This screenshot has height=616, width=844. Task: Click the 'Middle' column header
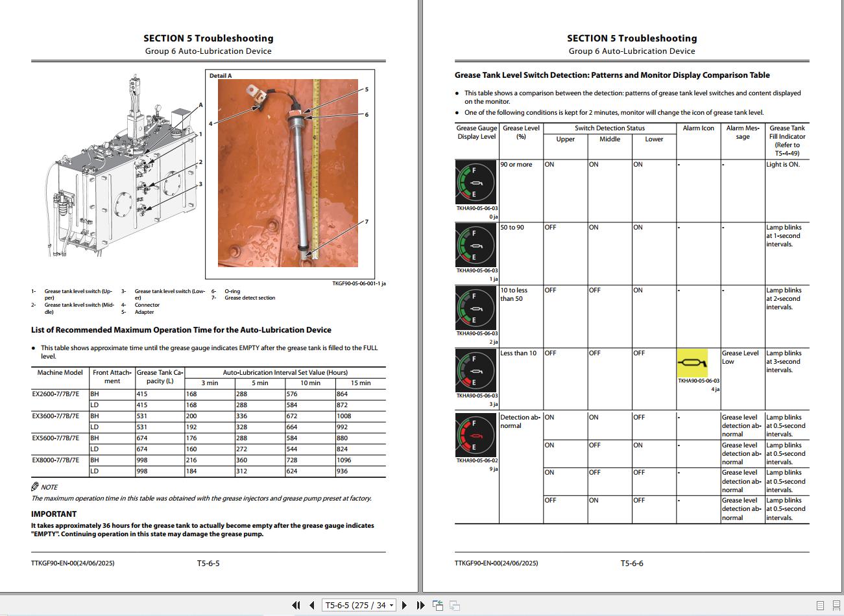point(610,139)
